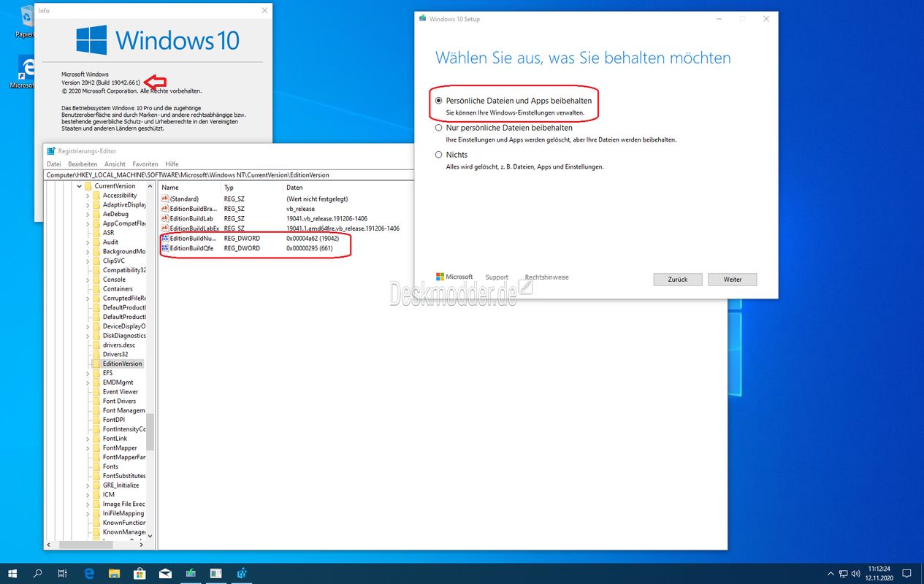924x584 pixels.
Task: Click the Accessibility folder icon
Action: click(96, 195)
